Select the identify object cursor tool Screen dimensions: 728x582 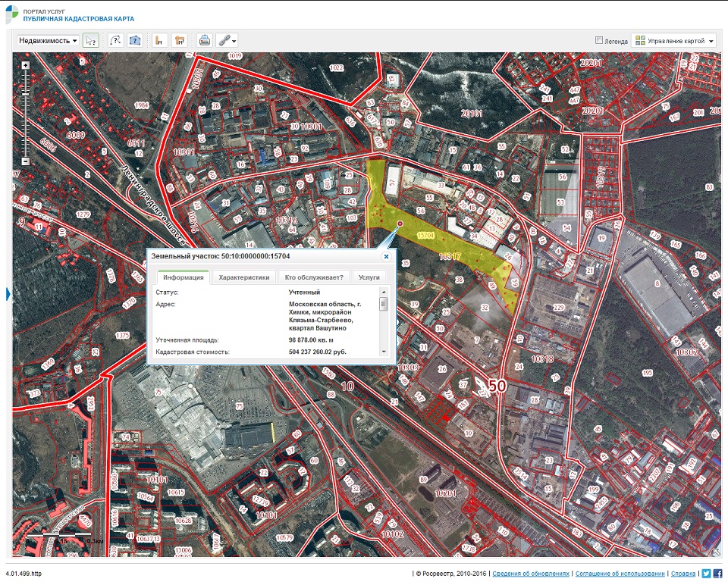tap(91, 41)
